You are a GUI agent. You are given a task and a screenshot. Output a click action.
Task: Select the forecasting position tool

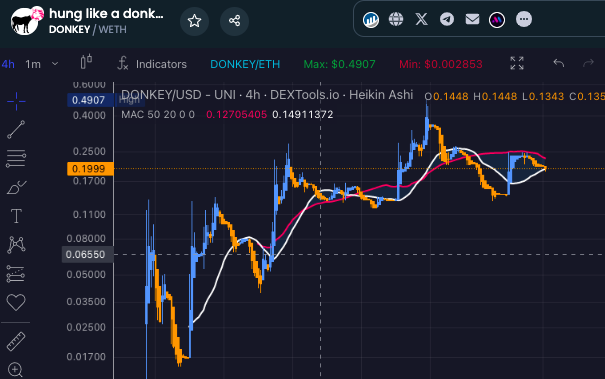coord(16,274)
